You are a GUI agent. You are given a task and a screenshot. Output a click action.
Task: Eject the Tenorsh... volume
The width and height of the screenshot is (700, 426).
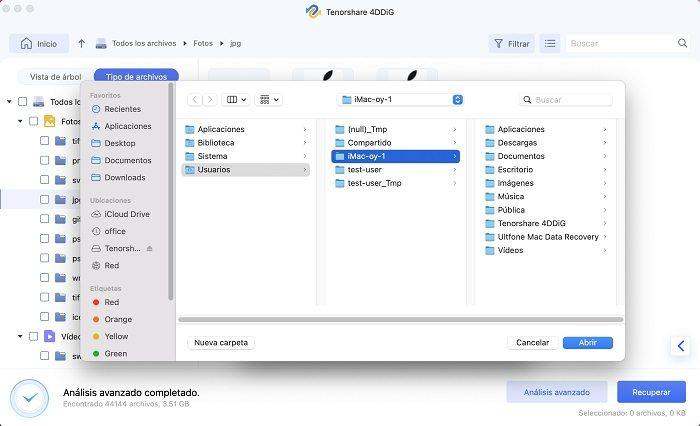(150, 248)
